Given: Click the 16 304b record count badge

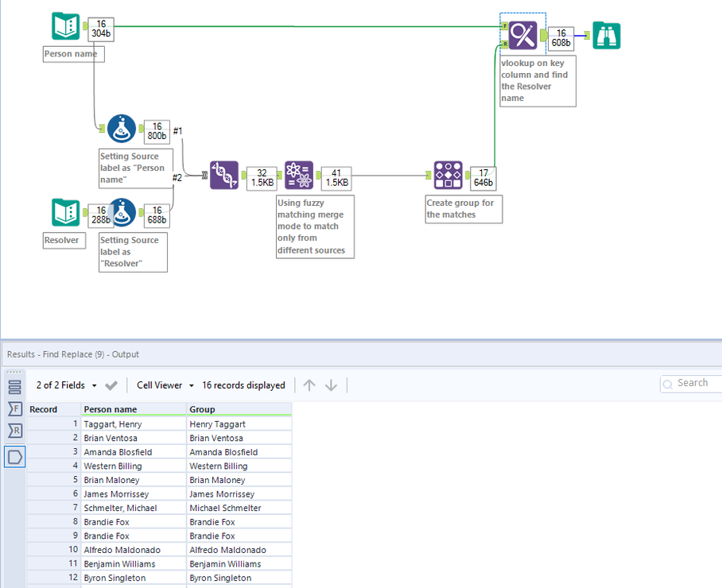Looking at the screenshot, I should [101, 29].
